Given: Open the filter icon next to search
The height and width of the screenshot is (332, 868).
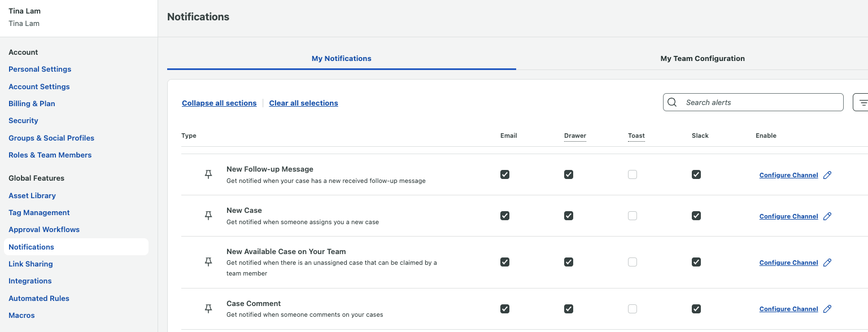Looking at the screenshot, I should pos(862,102).
